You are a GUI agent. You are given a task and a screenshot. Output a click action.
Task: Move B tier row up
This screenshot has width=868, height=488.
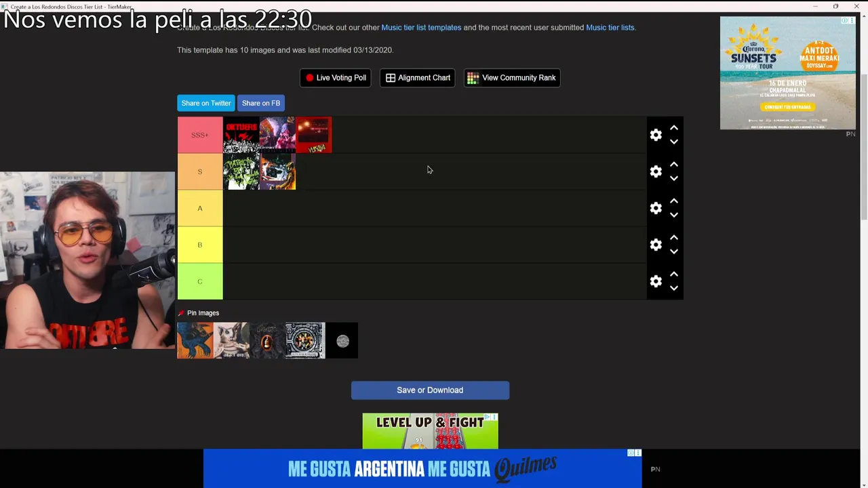coord(674,238)
